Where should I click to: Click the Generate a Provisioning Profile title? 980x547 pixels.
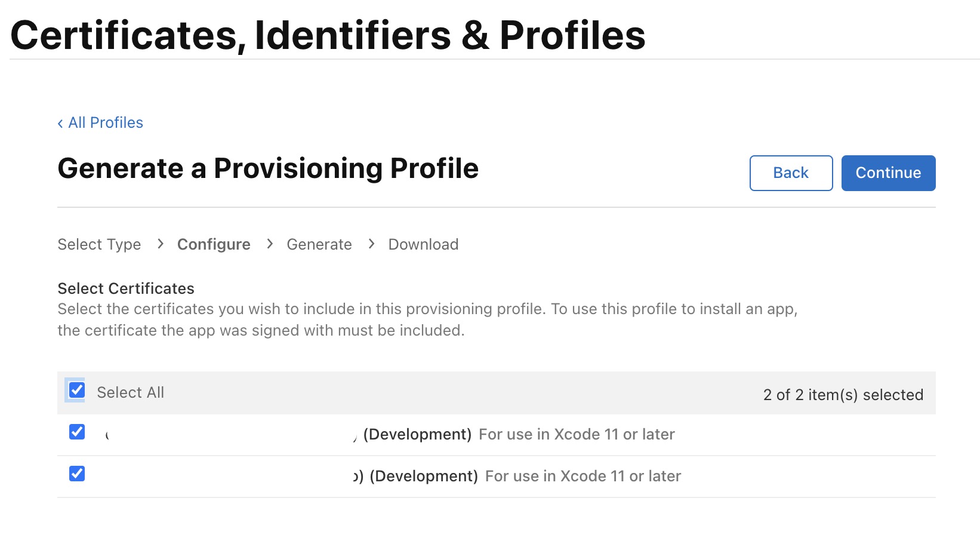tap(268, 168)
